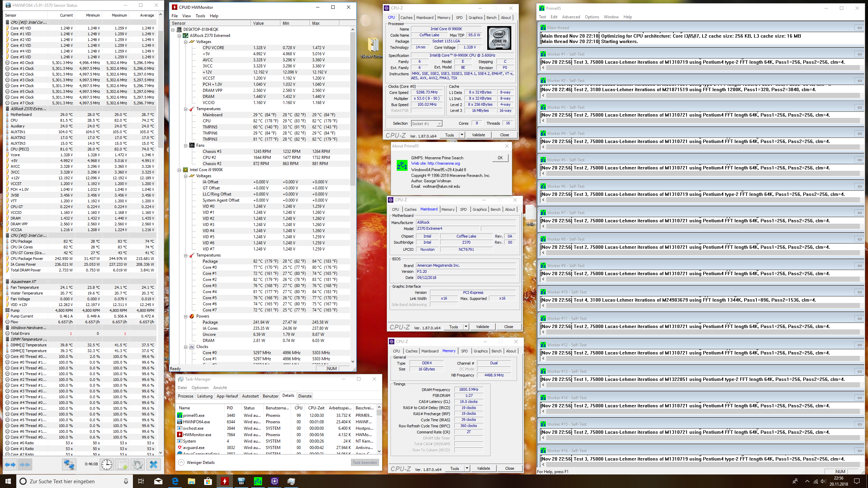Click the HWiNFO expand columns arrows icon
868x488 pixels.
[10, 465]
